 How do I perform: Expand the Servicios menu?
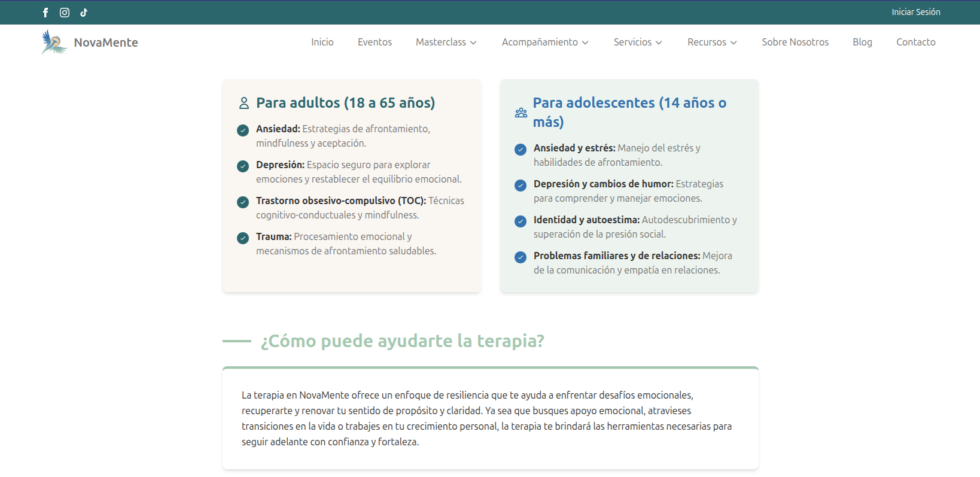tap(638, 42)
